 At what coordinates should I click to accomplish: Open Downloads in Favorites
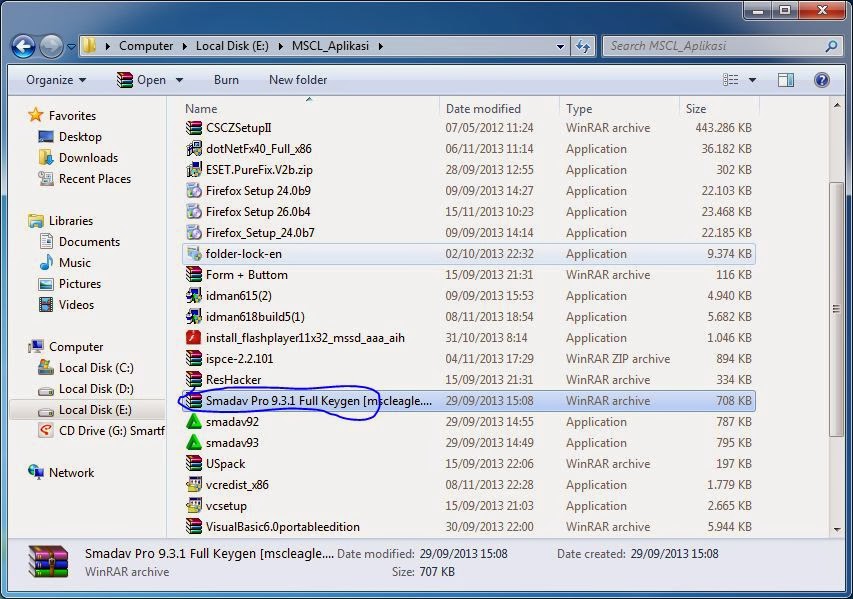(x=88, y=158)
